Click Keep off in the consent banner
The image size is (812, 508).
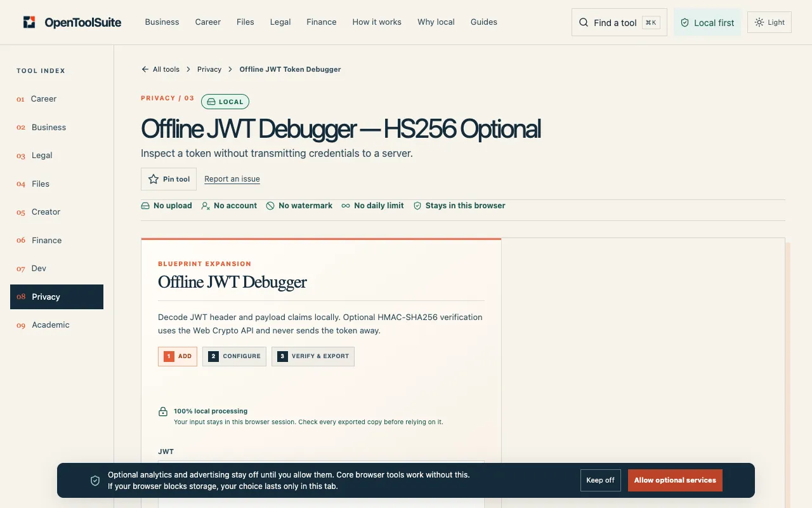pyautogui.click(x=600, y=480)
